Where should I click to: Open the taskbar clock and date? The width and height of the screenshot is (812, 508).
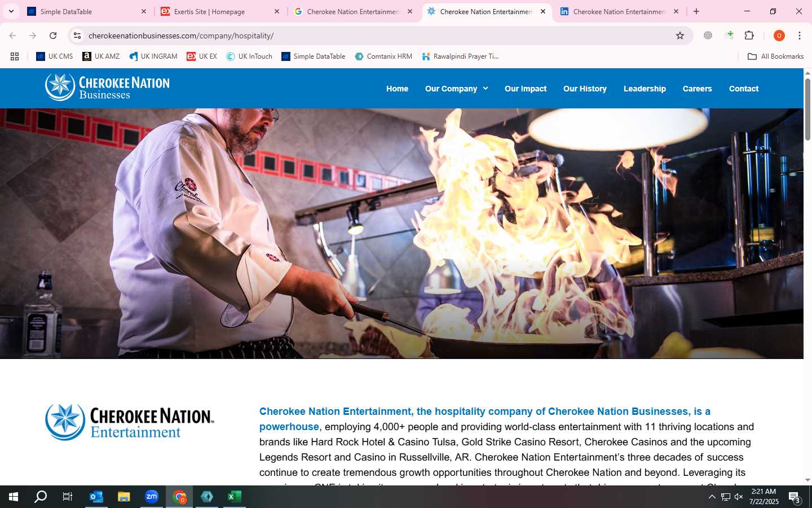(x=764, y=497)
